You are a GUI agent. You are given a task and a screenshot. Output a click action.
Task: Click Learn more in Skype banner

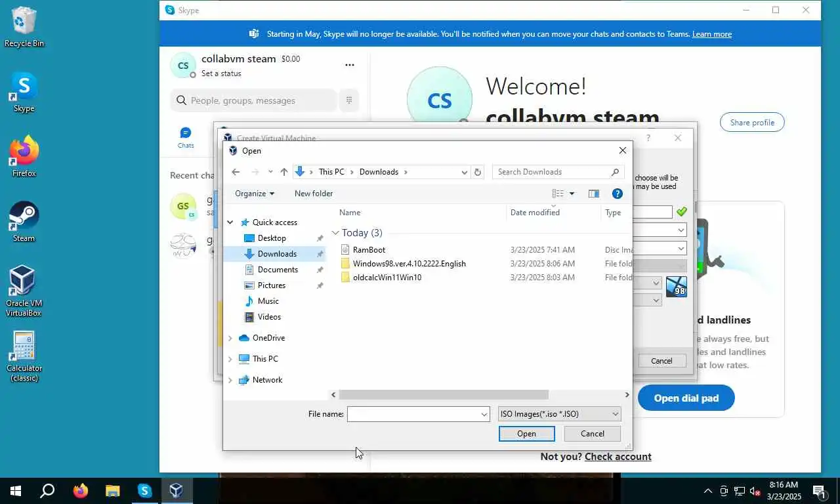711,34
